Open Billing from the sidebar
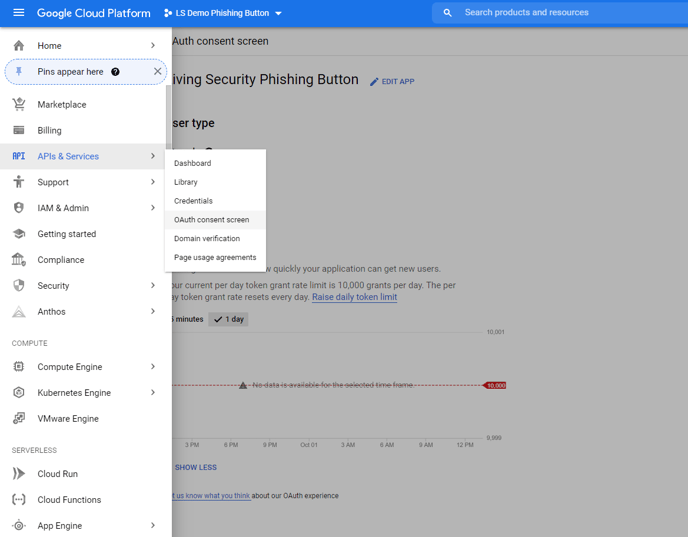 83,130
